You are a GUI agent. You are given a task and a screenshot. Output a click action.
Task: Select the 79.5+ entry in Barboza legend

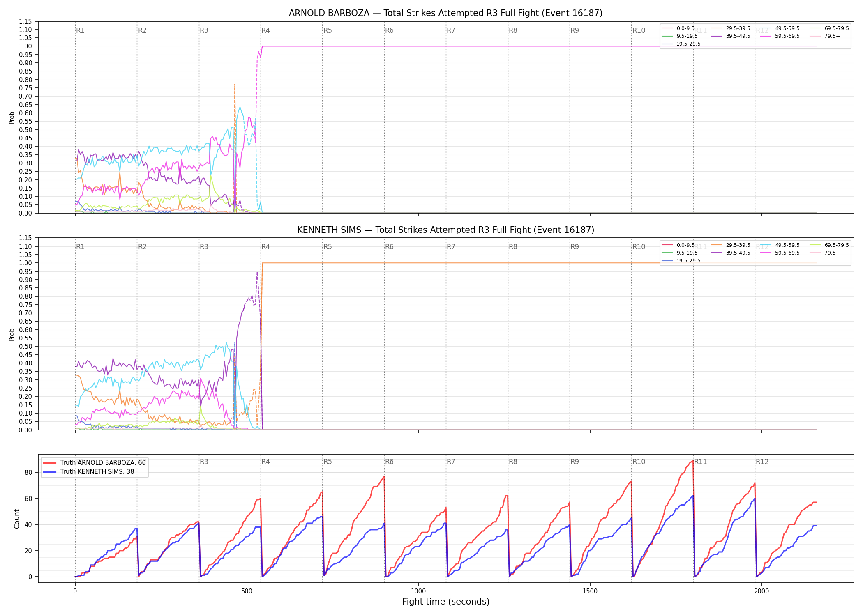825,36
